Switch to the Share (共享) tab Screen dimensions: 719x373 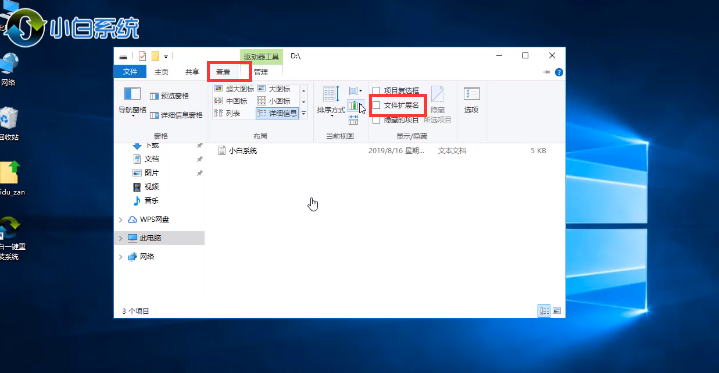[x=192, y=72]
